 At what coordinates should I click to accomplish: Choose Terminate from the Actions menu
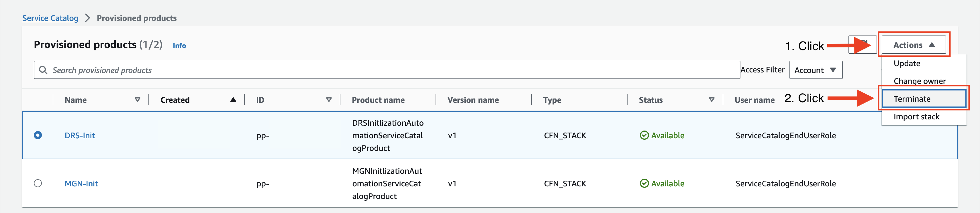[912, 99]
